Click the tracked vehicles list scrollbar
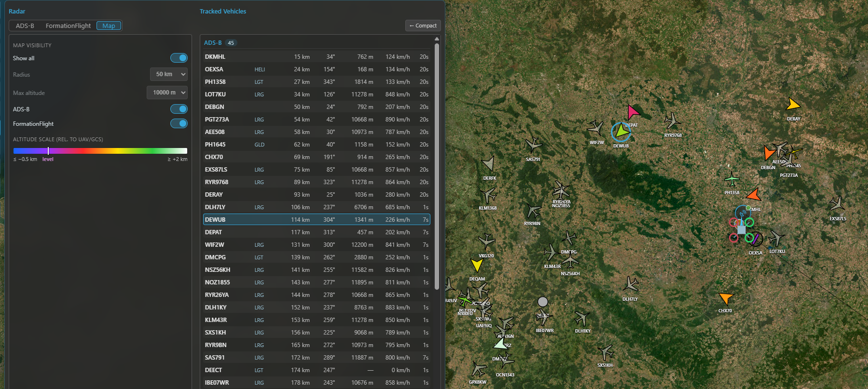Image resolution: width=868 pixels, height=389 pixels. 437,166
